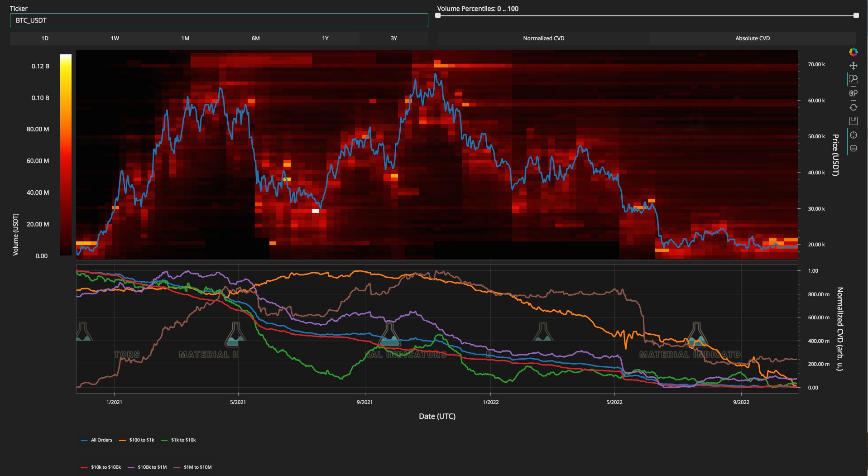Click the right Volume Percentiles slider handle

pos(856,15)
